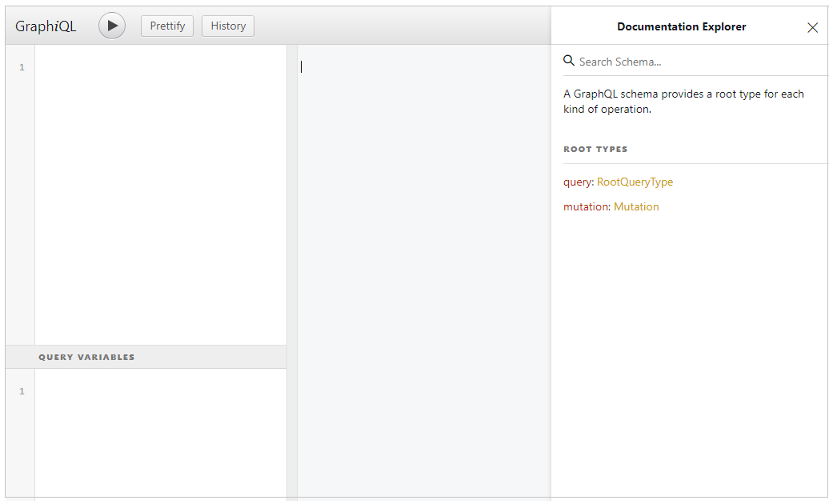Click the Documentation Explorer title

pyautogui.click(x=681, y=27)
